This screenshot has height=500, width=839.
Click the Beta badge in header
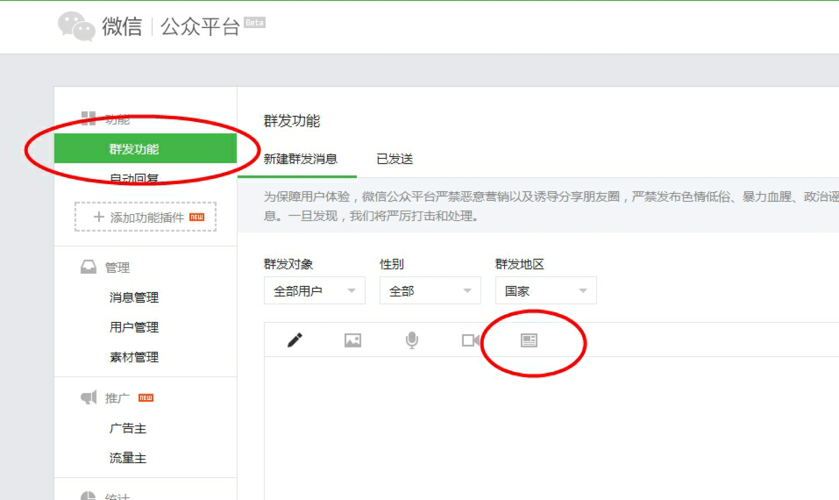click(x=255, y=22)
